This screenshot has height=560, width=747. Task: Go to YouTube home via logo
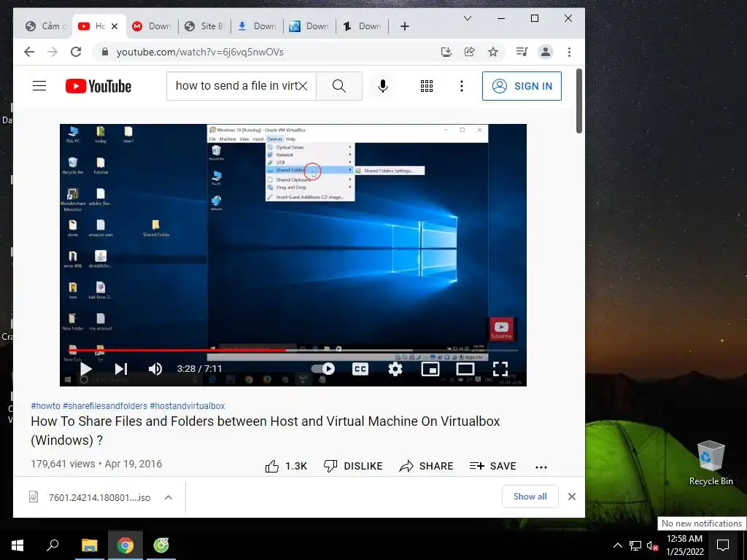point(98,86)
